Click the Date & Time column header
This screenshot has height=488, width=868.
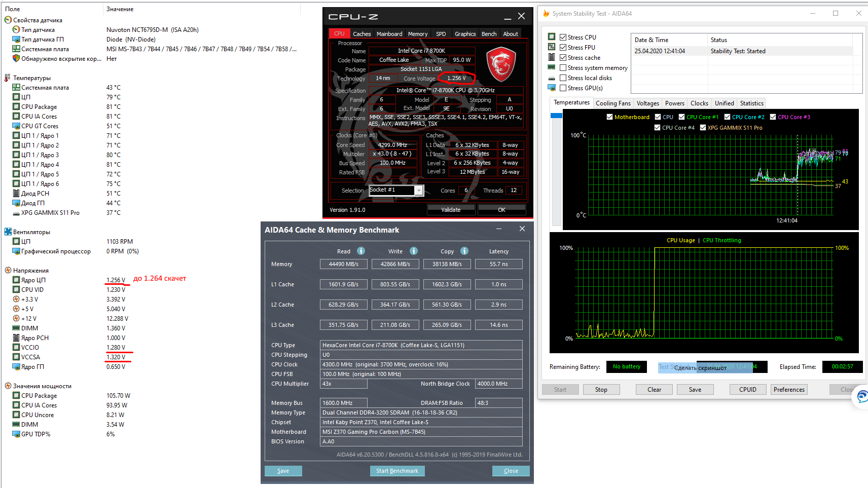(x=669, y=40)
